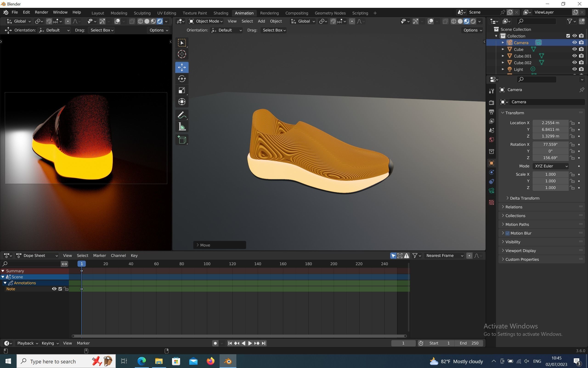Image resolution: width=588 pixels, height=368 pixels.
Task: Hide the Cube object in viewport
Action: coord(574,49)
